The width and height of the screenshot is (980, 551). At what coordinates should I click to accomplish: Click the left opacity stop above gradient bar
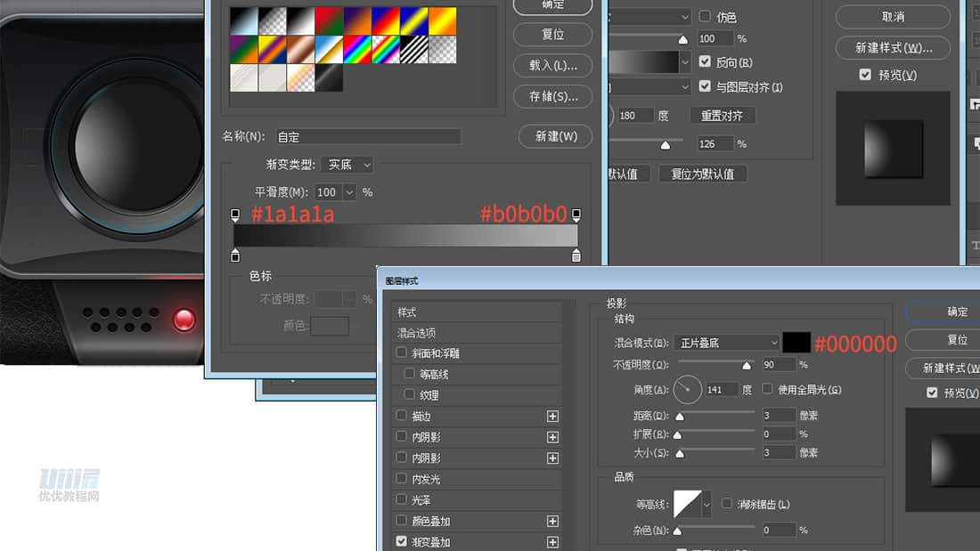click(235, 215)
